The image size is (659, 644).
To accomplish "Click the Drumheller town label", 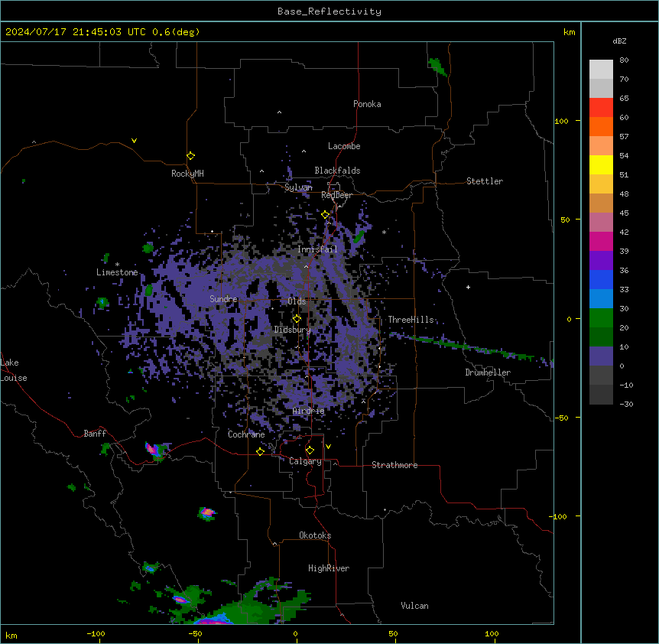I will [x=488, y=372].
